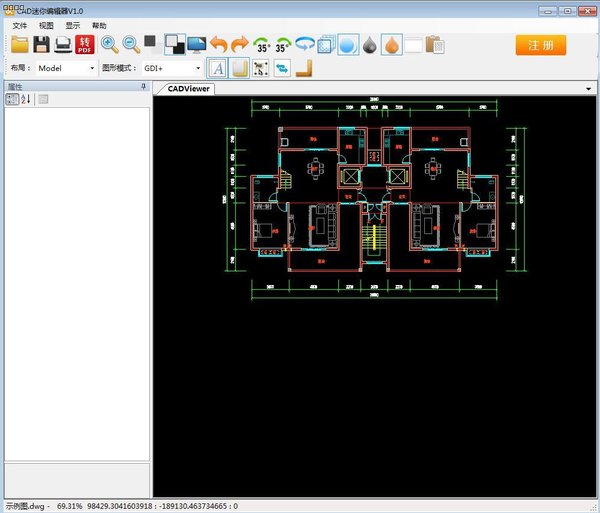Toggle categorized view in properties panel
The height and width of the screenshot is (513, 600).
click(12, 99)
